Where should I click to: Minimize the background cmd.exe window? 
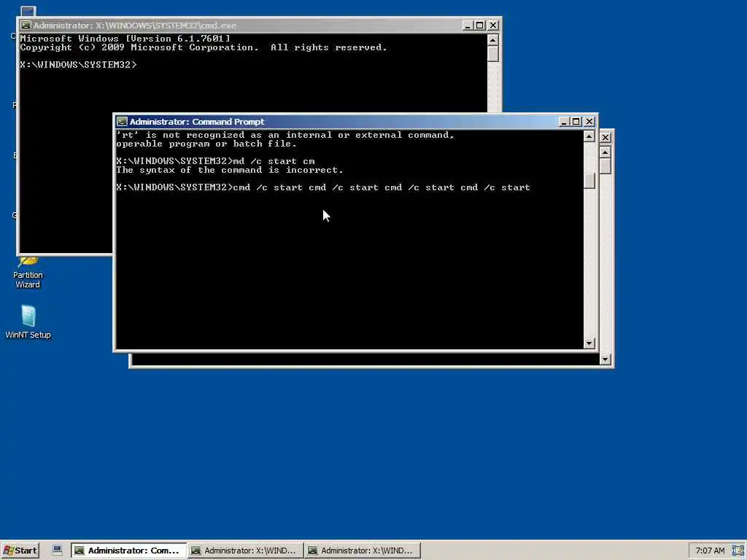coord(468,26)
